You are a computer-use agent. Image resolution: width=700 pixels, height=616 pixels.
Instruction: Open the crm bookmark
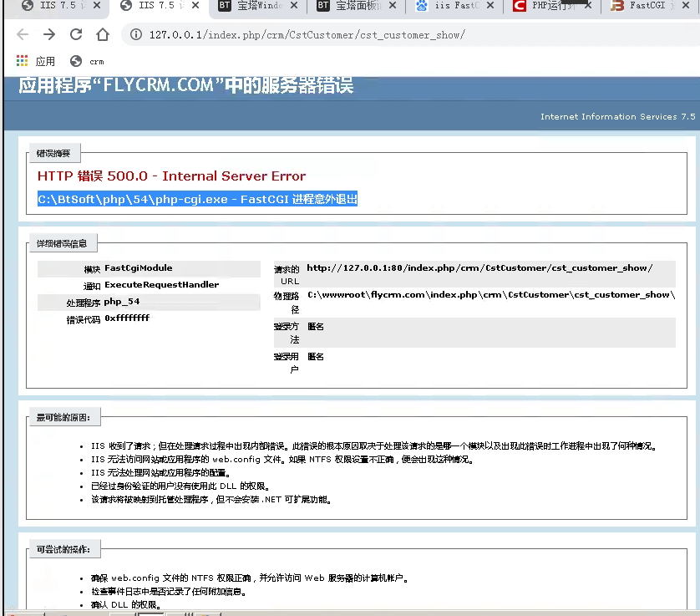coord(87,61)
